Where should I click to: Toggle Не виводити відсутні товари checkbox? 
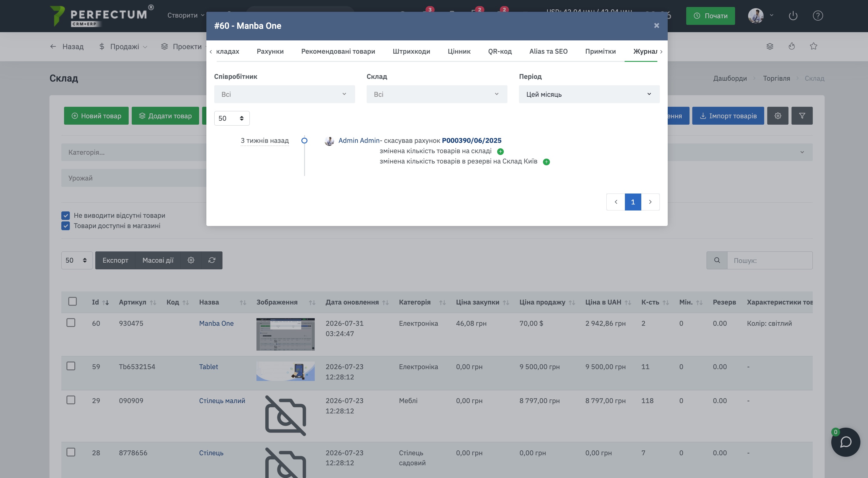66,215
